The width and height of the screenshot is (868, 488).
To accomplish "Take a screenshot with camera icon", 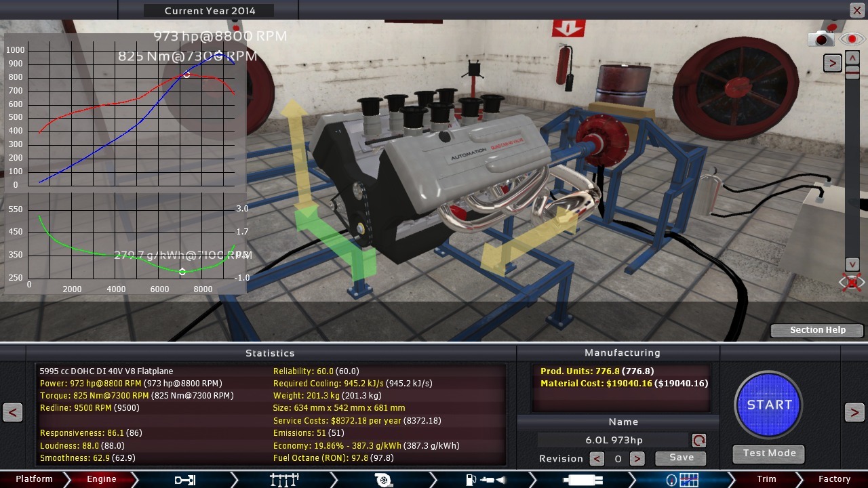I will click(821, 39).
